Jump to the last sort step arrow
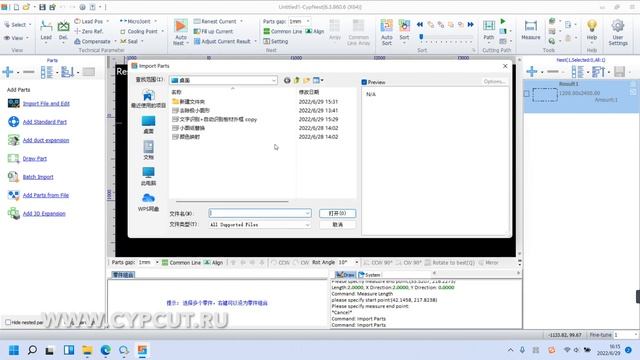This screenshot has width=640, height=360. 471,24
